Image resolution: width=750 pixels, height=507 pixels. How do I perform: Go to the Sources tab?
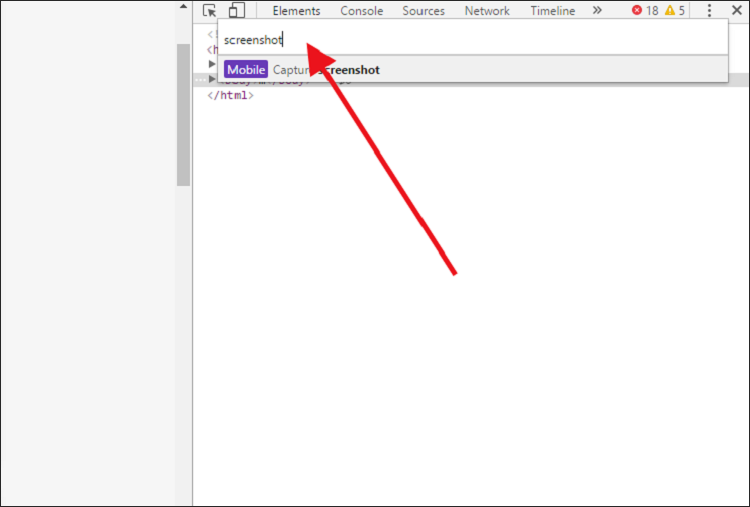click(423, 11)
